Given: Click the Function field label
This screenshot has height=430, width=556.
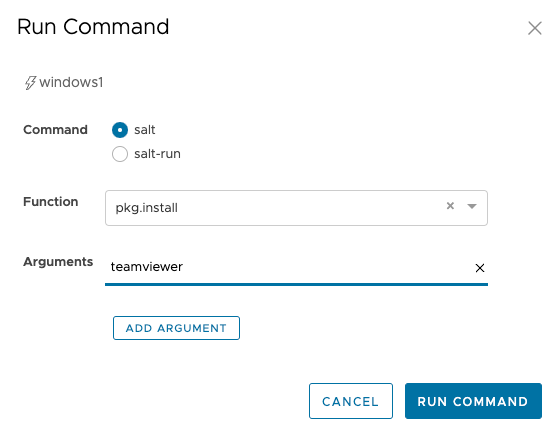Looking at the screenshot, I should (51, 202).
